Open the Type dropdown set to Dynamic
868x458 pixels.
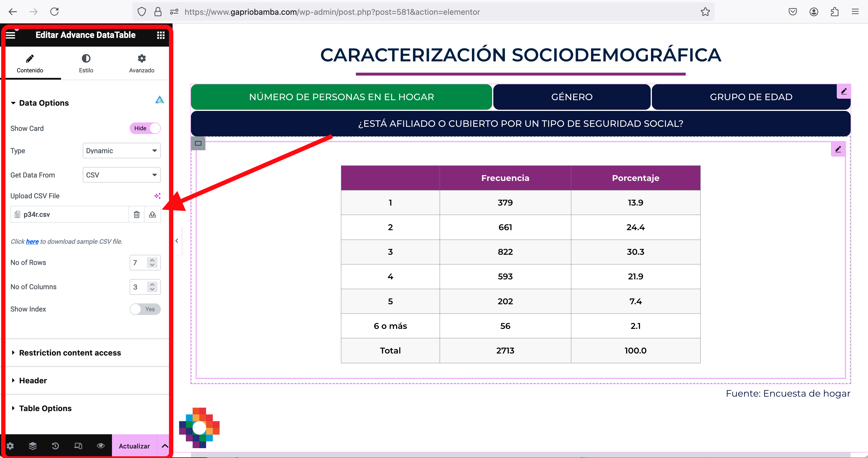(x=121, y=151)
